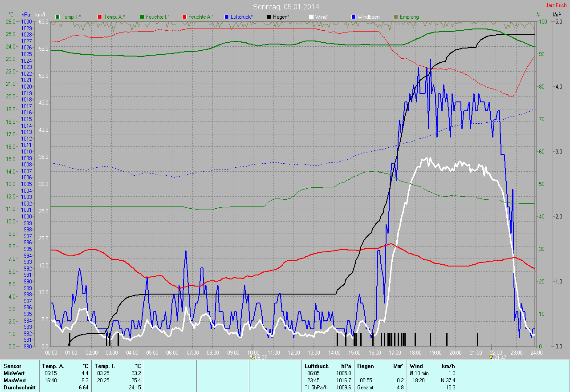Click the indoor temperature minimum value 23.2

136,373
